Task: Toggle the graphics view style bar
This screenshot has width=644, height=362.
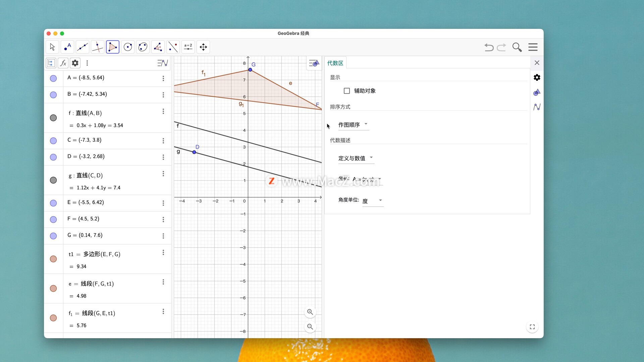Action: pos(314,63)
